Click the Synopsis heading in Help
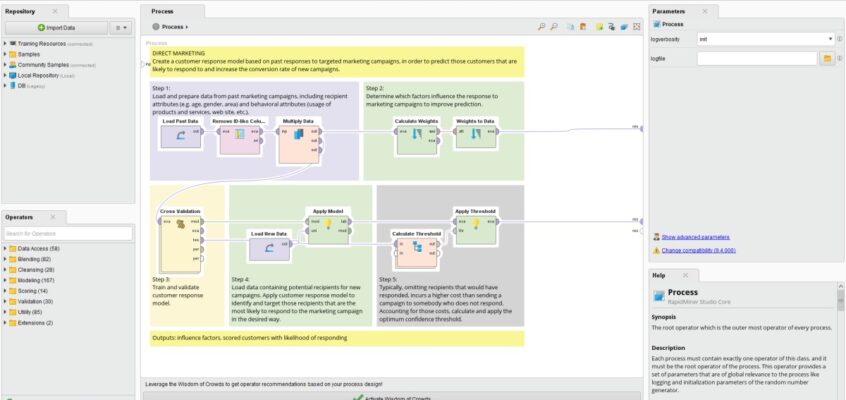Viewport: 846px width, 400px height. click(x=664, y=317)
